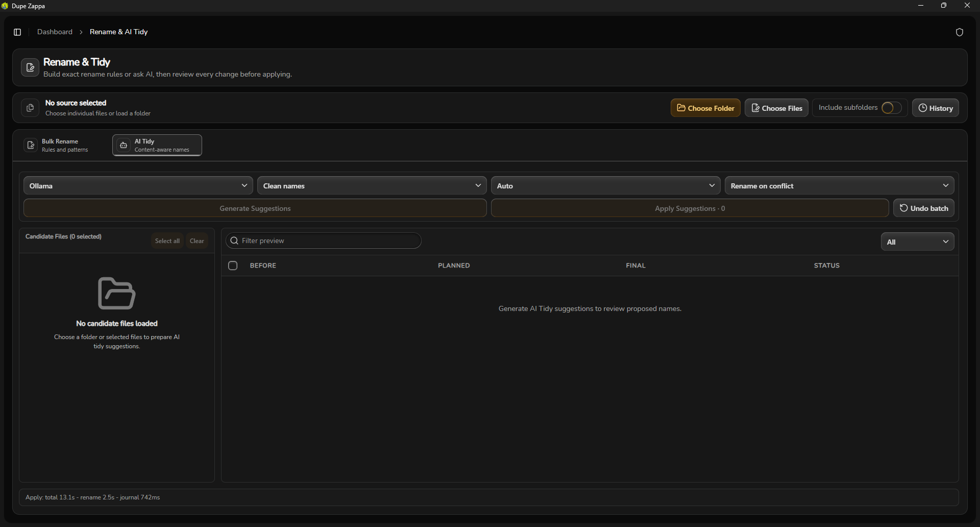The height and width of the screenshot is (527, 980).
Task: Switch to the AI Tidy tab
Action: click(157, 146)
